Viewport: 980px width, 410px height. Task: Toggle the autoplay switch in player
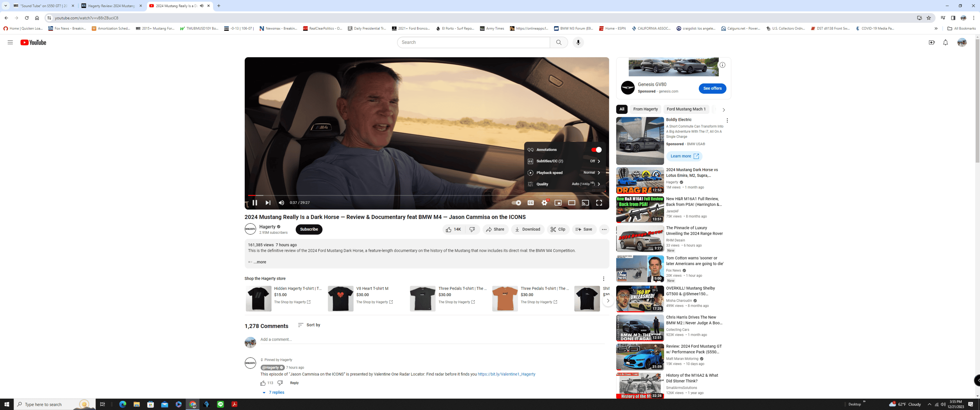pyautogui.click(x=516, y=203)
